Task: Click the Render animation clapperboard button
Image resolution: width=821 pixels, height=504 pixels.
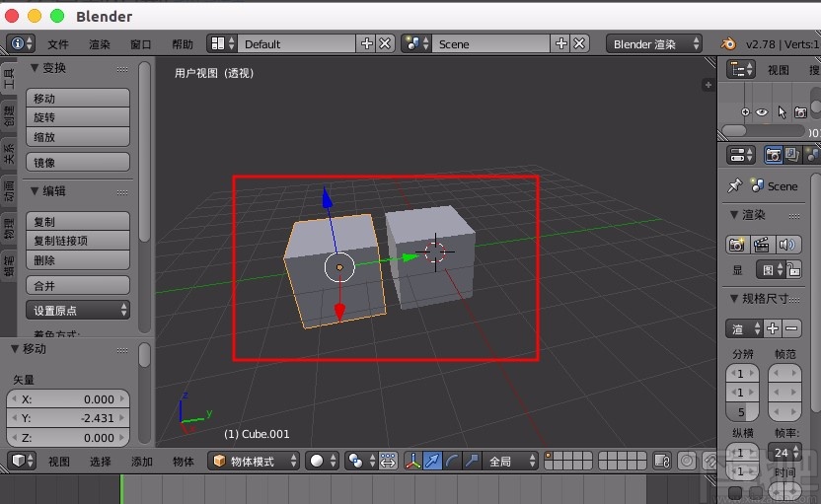Action: (x=762, y=245)
